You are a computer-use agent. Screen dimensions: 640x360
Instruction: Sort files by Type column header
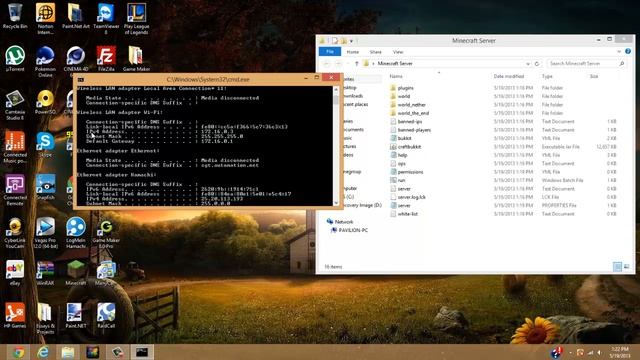click(x=547, y=76)
